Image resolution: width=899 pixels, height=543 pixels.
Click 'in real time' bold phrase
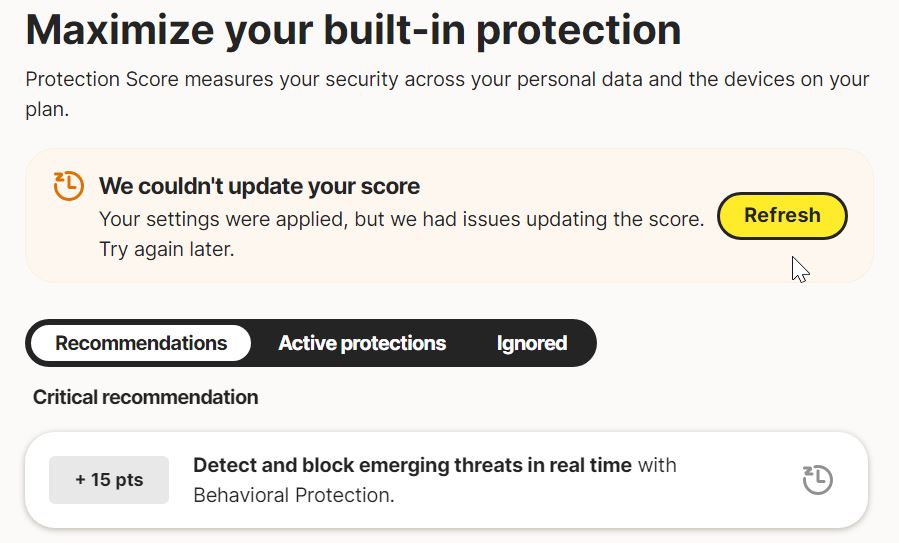tap(581, 465)
